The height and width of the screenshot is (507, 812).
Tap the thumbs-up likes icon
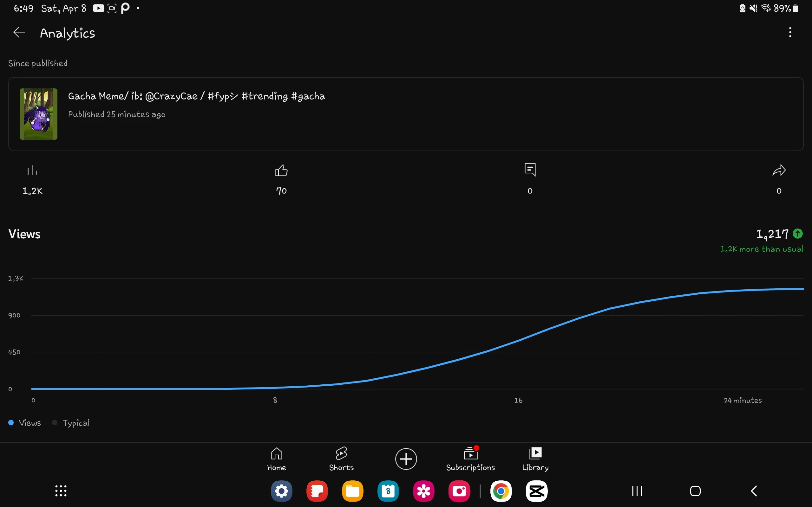(281, 171)
